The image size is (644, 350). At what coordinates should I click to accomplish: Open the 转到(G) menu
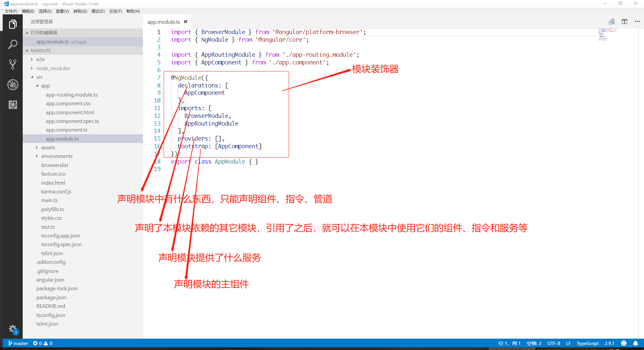tap(80, 11)
